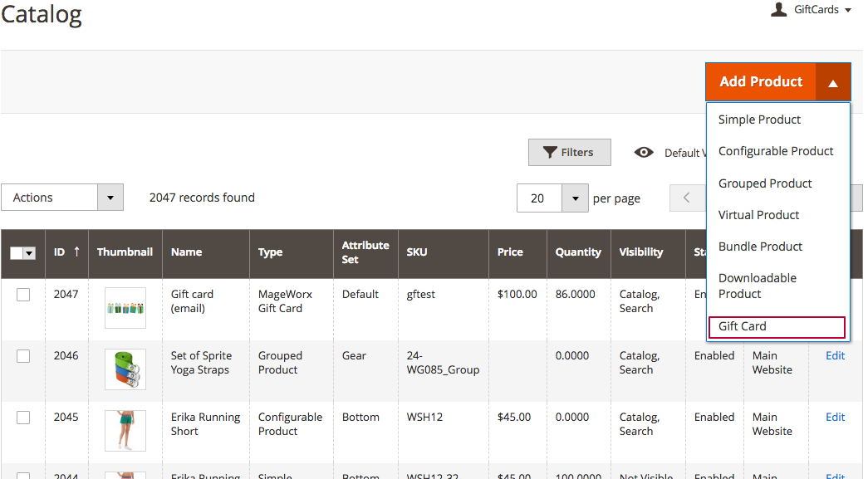Sort by the Visibility column header
868x479 pixels.
[x=641, y=252]
